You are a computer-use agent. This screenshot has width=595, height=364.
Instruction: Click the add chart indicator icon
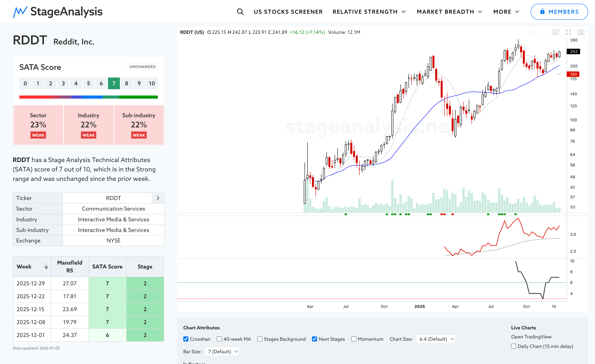pos(556,32)
